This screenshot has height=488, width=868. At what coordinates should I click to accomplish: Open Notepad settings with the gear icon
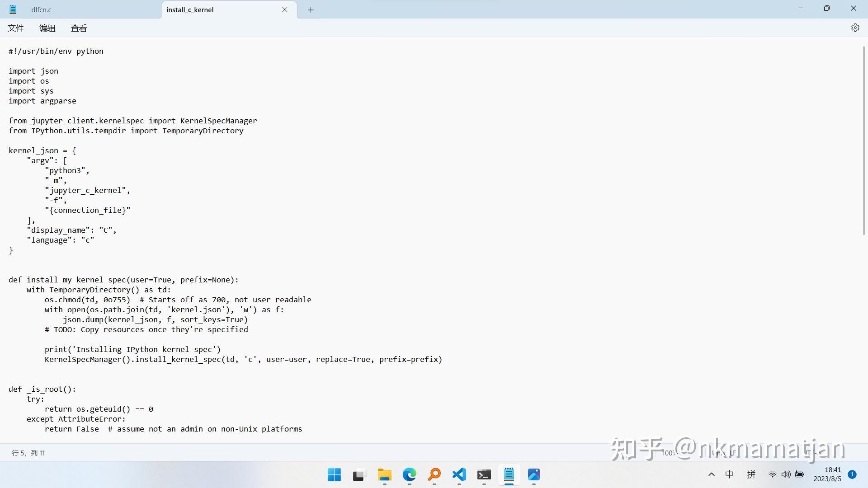(855, 28)
